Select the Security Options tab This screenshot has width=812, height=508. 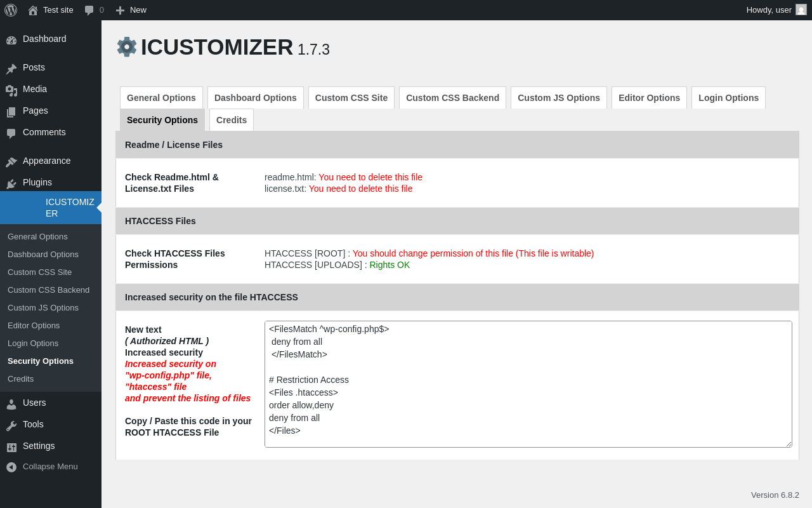pos(162,120)
